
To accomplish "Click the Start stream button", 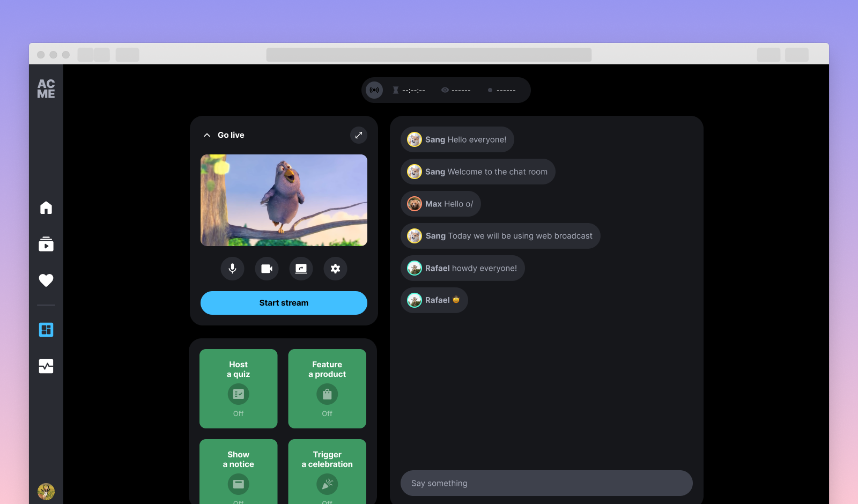I will click(284, 303).
